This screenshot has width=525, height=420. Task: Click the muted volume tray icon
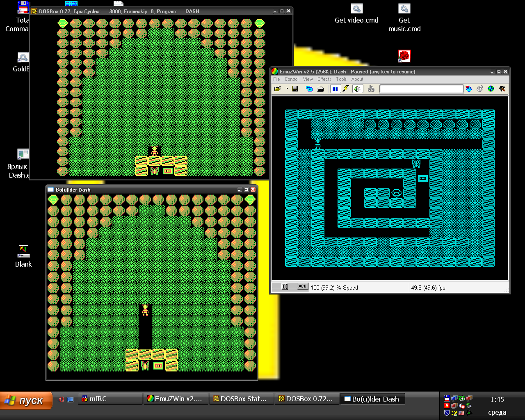(462, 406)
